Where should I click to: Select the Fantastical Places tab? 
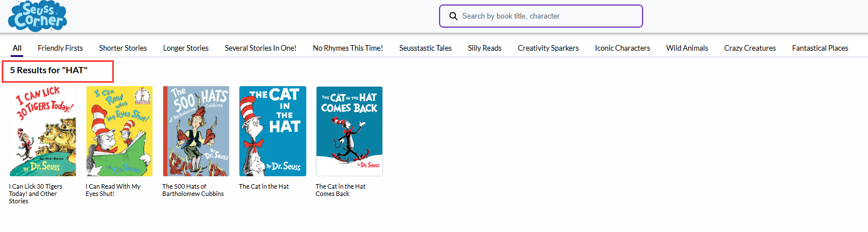(820, 48)
